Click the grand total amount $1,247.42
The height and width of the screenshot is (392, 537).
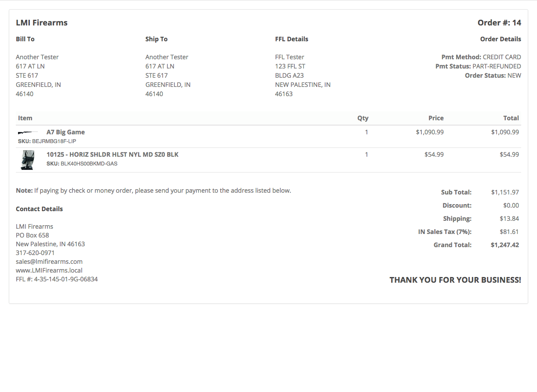[505, 245]
